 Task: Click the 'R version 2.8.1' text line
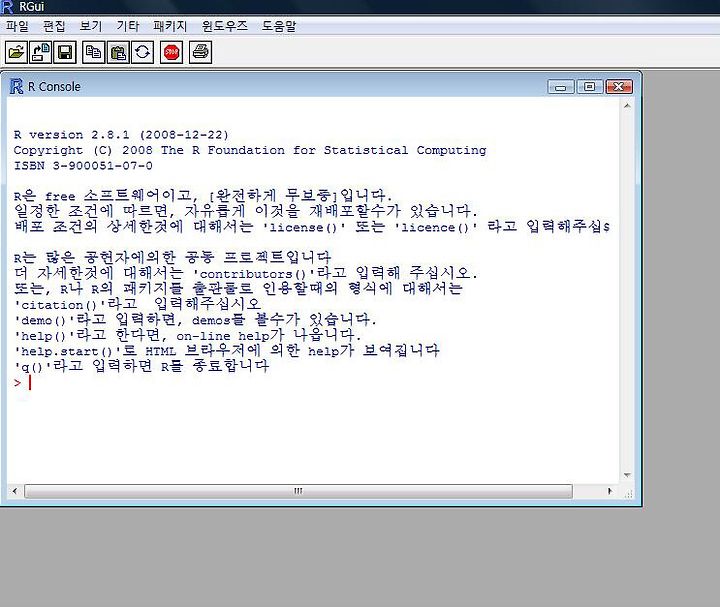(x=121, y=135)
